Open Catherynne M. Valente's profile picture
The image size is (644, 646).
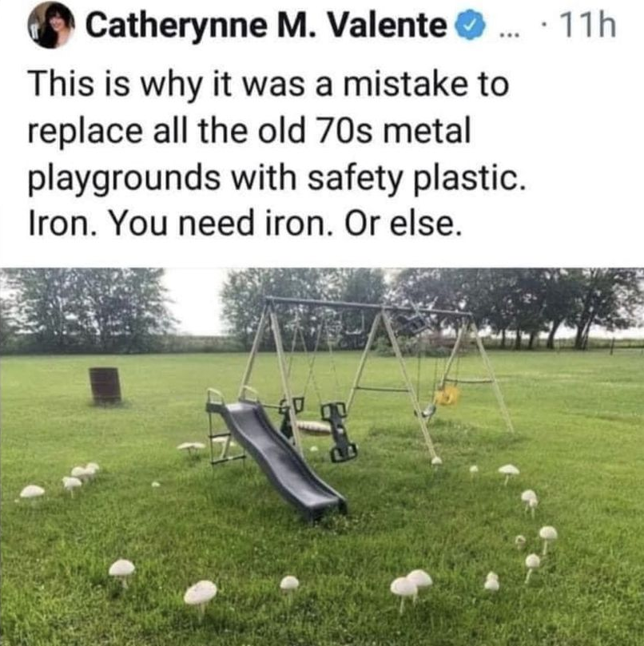(x=50, y=26)
